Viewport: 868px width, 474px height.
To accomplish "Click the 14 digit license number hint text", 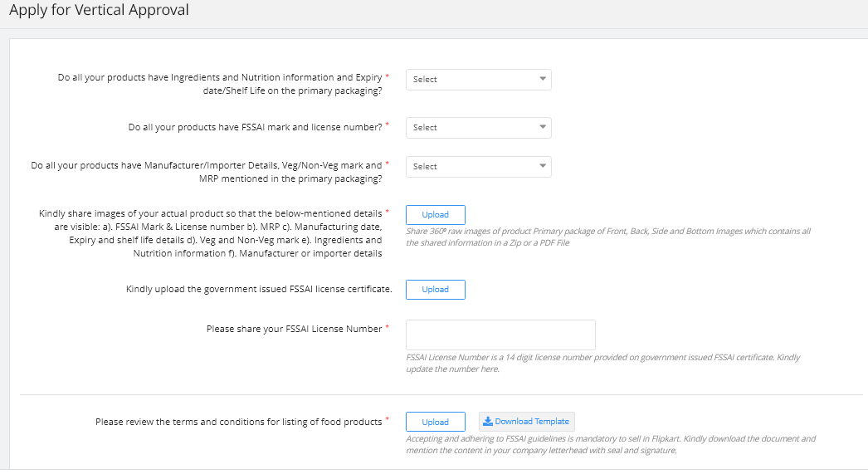I will (x=603, y=363).
